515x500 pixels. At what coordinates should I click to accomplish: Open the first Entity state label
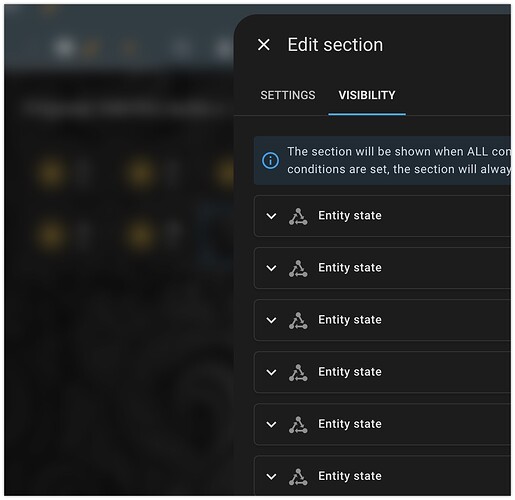(x=350, y=216)
